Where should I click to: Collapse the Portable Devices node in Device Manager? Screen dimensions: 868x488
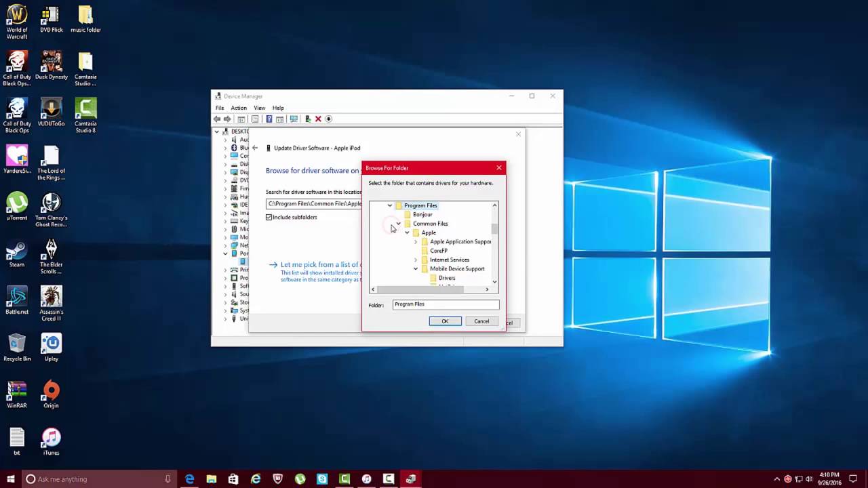click(225, 253)
